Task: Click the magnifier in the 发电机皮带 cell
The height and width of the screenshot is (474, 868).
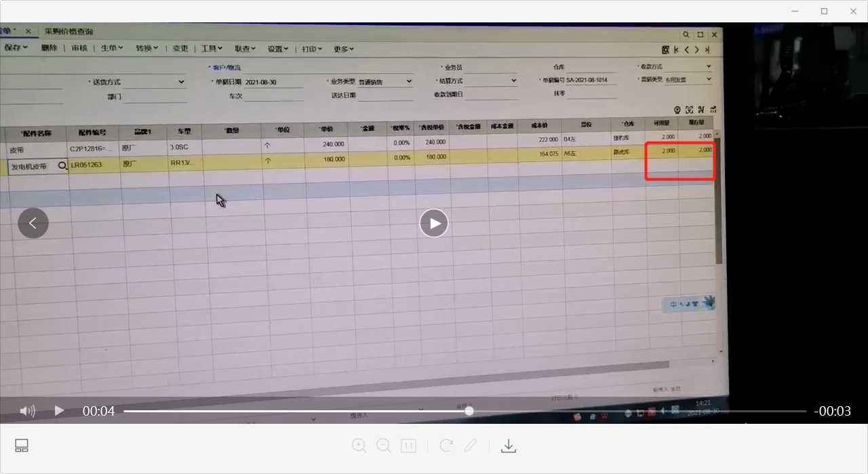Action: click(x=62, y=165)
